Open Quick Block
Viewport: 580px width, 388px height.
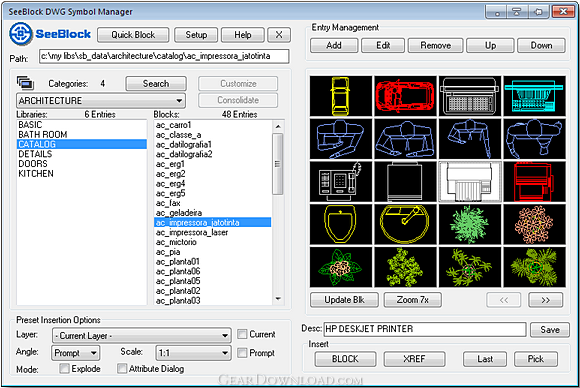point(133,35)
